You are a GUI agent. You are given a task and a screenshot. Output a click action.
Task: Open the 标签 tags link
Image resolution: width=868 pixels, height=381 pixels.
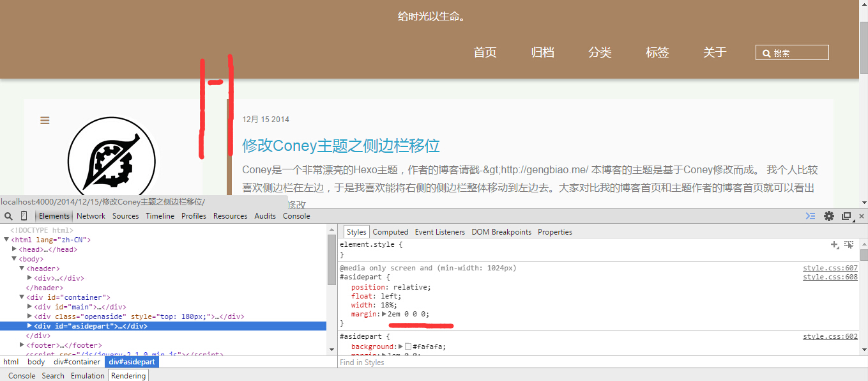click(658, 52)
